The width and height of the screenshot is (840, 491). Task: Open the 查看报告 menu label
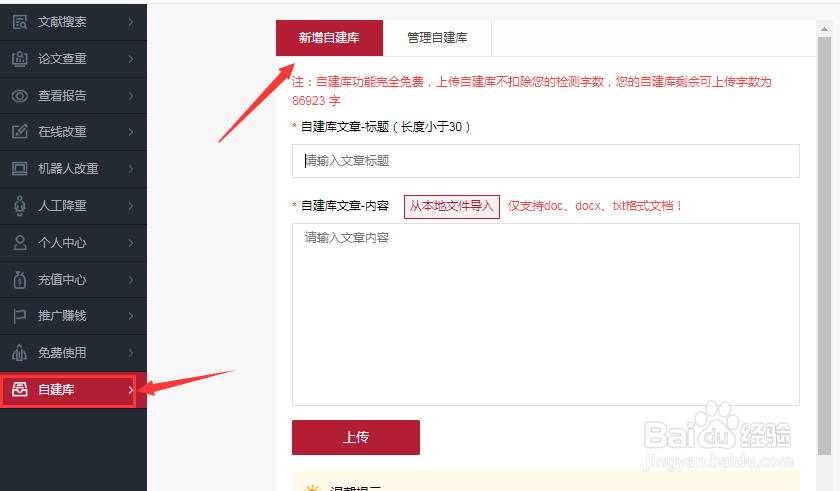point(62,96)
